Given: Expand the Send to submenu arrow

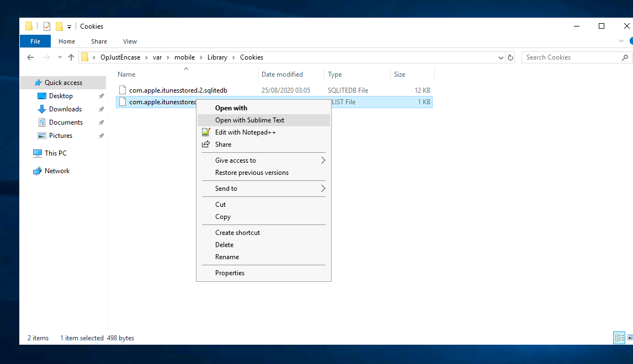Looking at the screenshot, I should (323, 189).
